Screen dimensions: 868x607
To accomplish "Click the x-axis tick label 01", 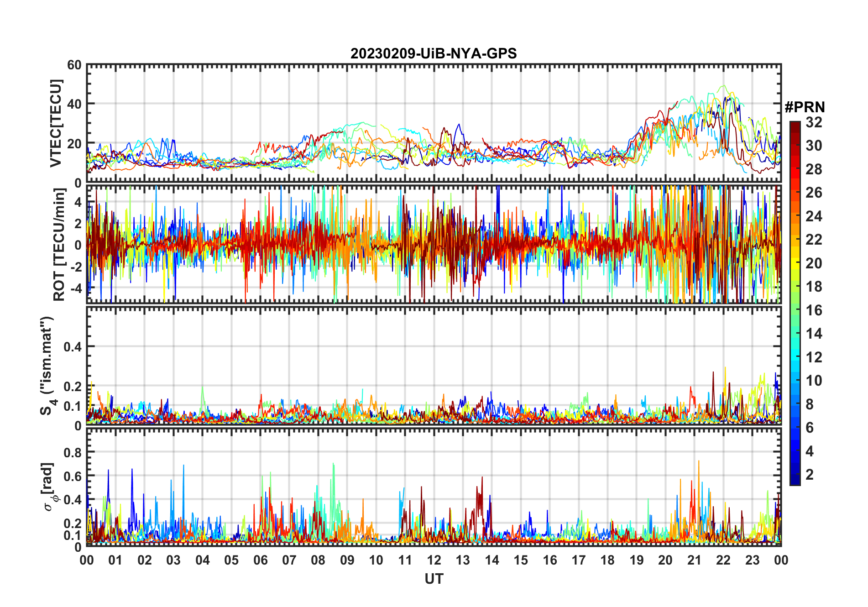I will coord(115,560).
